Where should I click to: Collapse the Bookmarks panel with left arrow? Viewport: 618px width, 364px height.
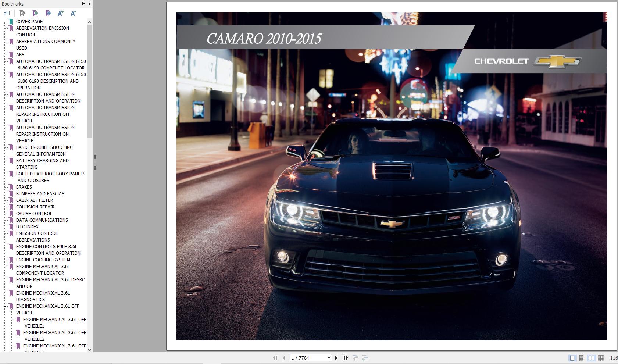(x=89, y=4)
